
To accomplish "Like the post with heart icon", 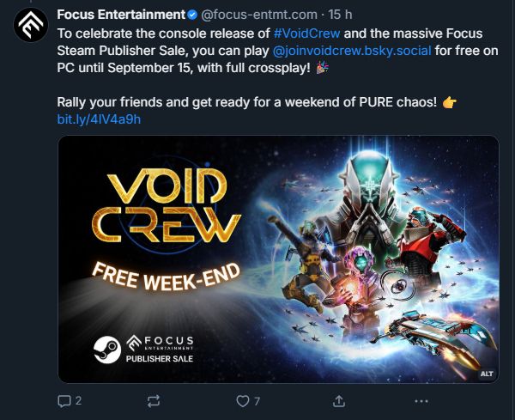I will [x=243, y=401].
